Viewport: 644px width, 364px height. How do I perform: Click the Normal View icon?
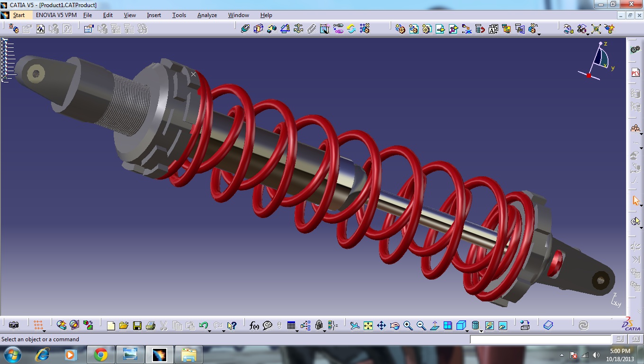tap(434, 326)
